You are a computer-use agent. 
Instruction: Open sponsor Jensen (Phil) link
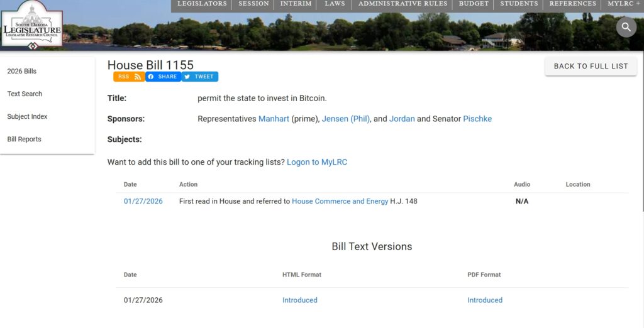tap(345, 119)
